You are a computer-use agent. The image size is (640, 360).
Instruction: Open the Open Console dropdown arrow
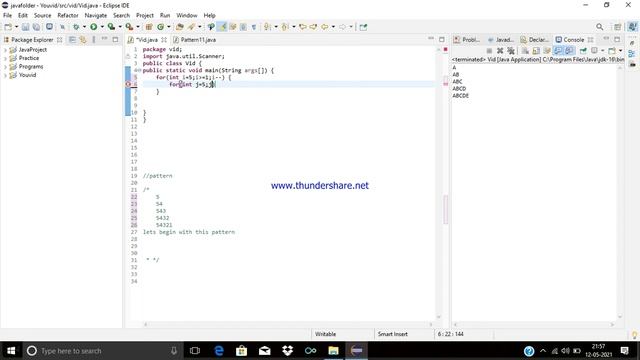(x=620, y=51)
